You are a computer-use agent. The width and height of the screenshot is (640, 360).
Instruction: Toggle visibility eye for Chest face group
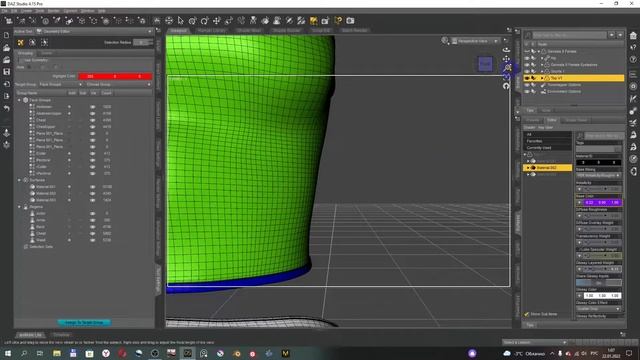point(93,120)
